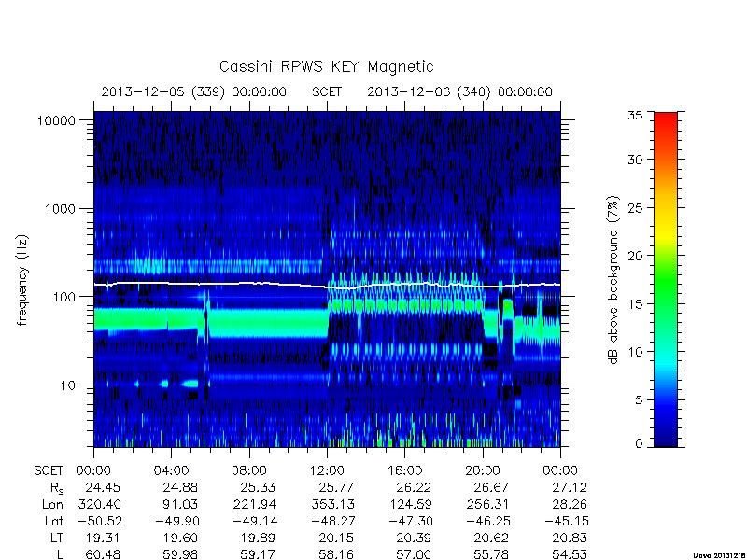Screen dimensions: 747x560
Task: Click the Rs value 24.45
Action: (x=103, y=487)
